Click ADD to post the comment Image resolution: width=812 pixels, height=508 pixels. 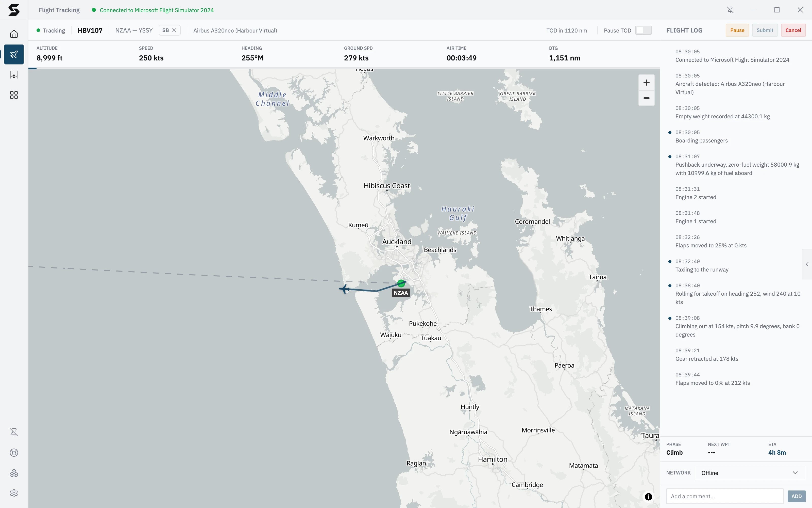click(796, 496)
